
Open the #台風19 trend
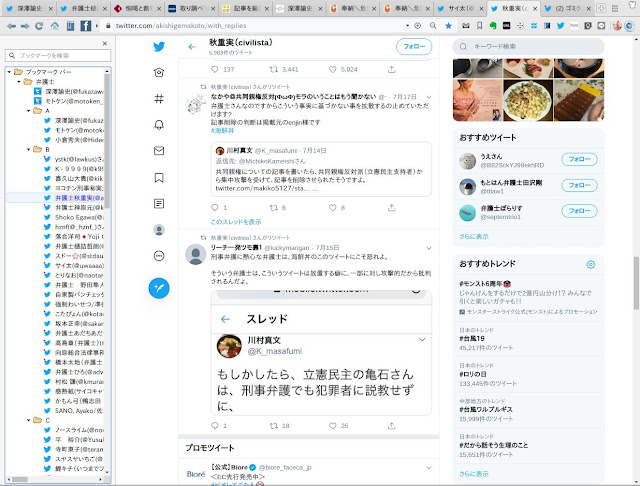528,340
